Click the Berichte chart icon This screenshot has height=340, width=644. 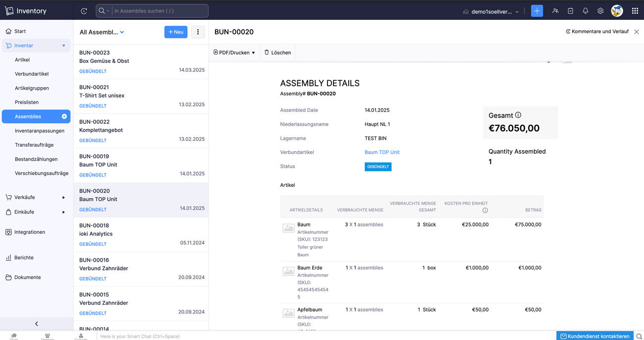tap(8, 258)
